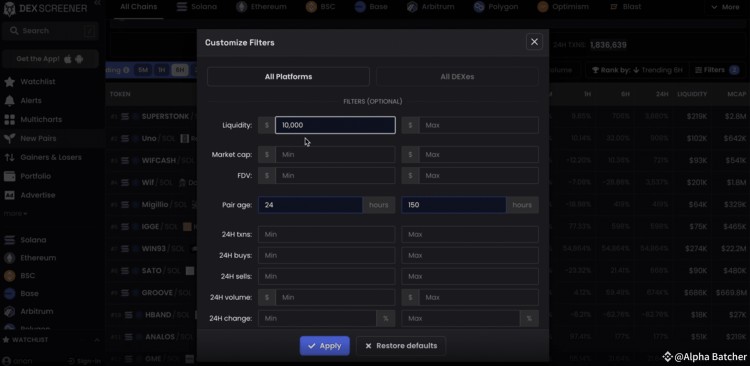Collapse the Watchlist panel chevron

[97, 340]
